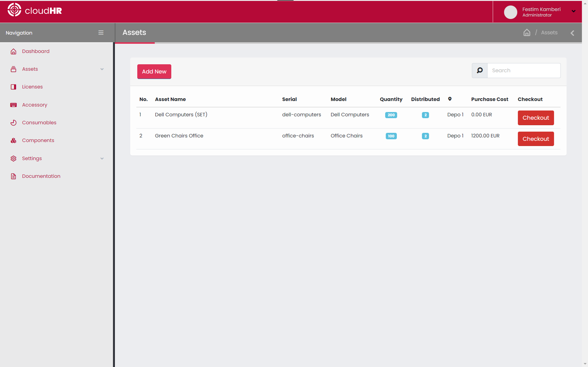The width and height of the screenshot is (588, 367).
Task: Click the Add New button
Action: click(x=154, y=72)
